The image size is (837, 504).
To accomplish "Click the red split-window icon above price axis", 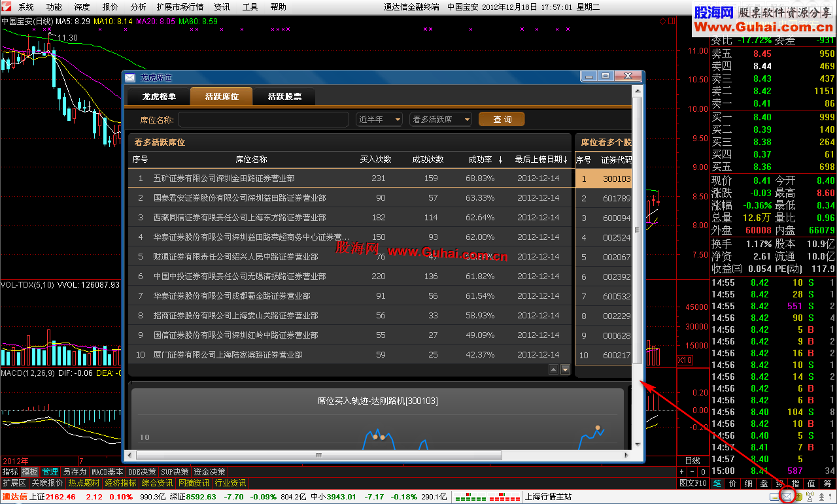I will [x=671, y=21].
